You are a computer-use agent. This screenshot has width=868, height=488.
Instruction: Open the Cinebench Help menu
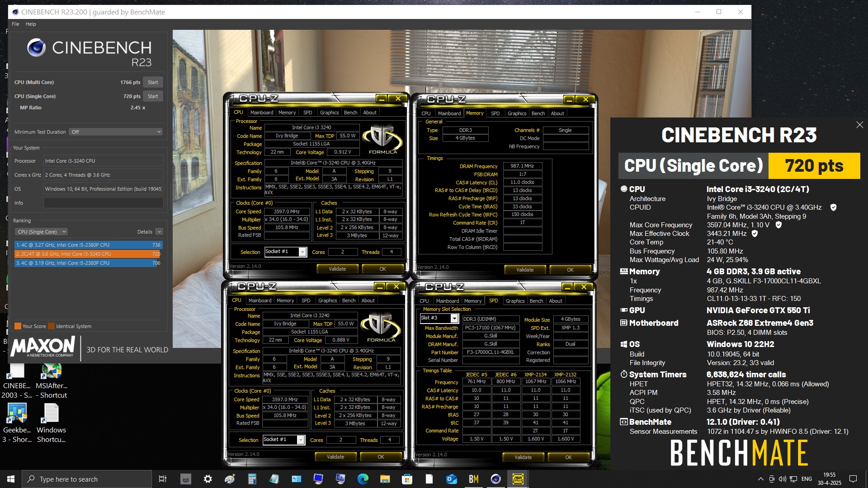pyautogui.click(x=31, y=24)
